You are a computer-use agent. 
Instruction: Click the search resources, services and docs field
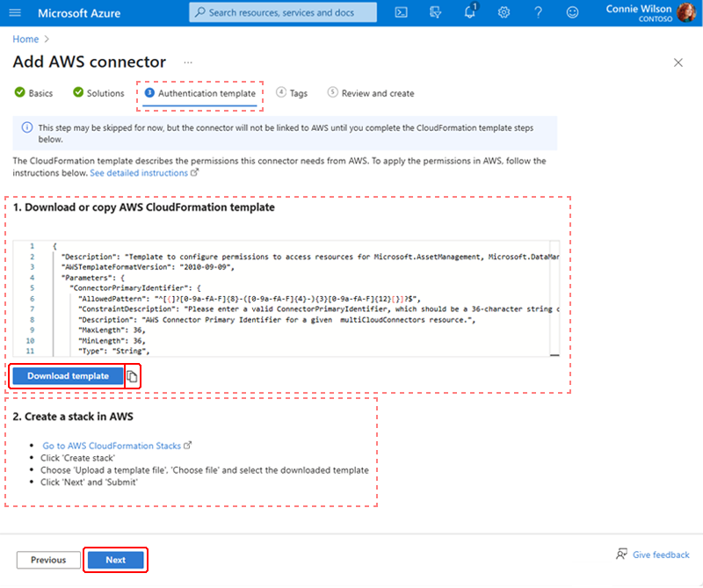pyautogui.click(x=282, y=12)
